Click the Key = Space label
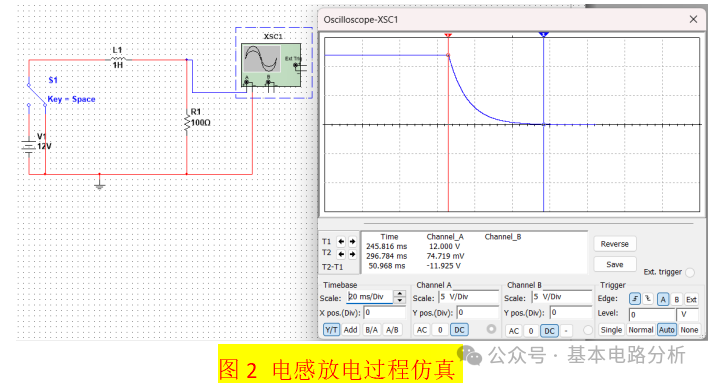The image size is (708, 383). click(x=71, y=99)
